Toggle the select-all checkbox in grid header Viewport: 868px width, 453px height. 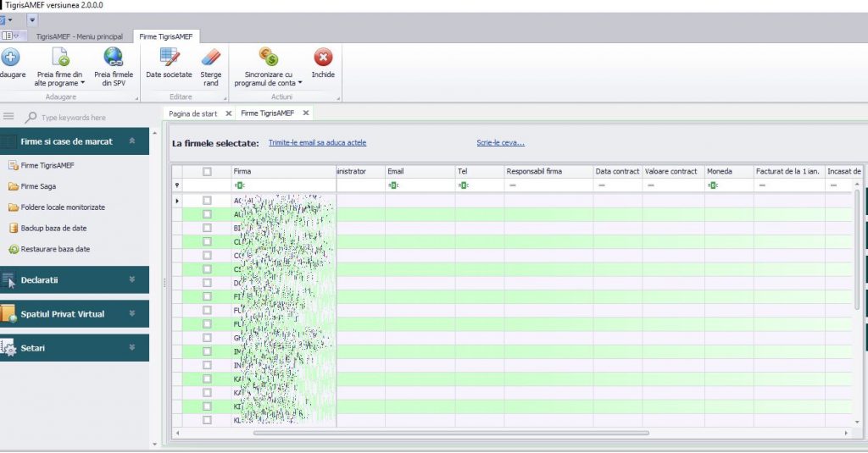(x=207, y=172)
